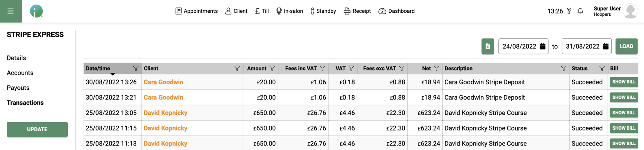Export transactions with the spreadsheet icon

tap(487, 46)
